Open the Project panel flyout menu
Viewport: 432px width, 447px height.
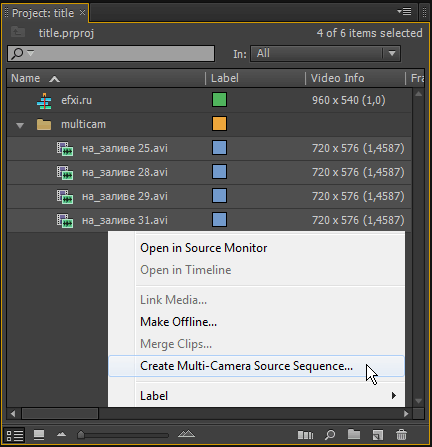tap(404, 12)
